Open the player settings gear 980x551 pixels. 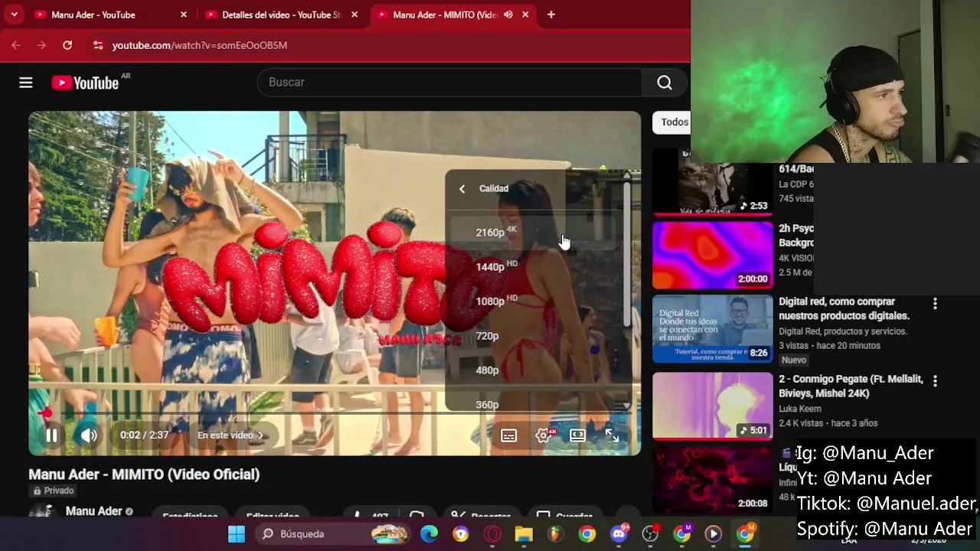click(x=544, y=435)
